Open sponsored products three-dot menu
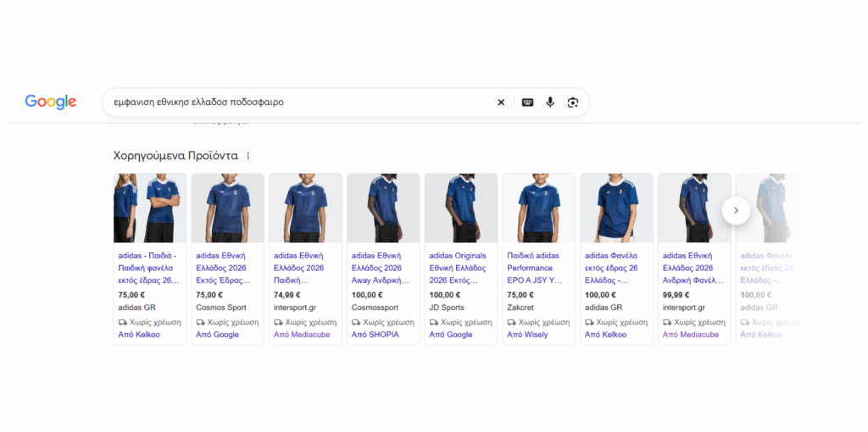 pyautogui.click(x=248, y=156)
